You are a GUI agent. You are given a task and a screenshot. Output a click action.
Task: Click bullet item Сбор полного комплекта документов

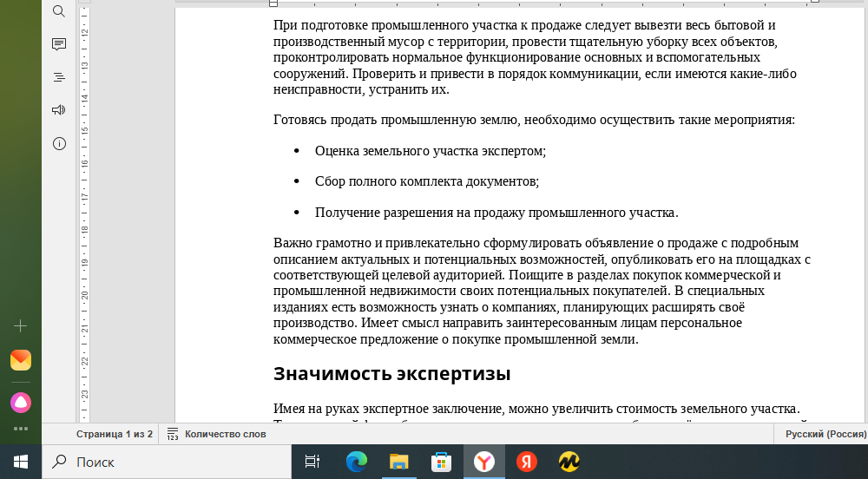click(x=427, y=181)
